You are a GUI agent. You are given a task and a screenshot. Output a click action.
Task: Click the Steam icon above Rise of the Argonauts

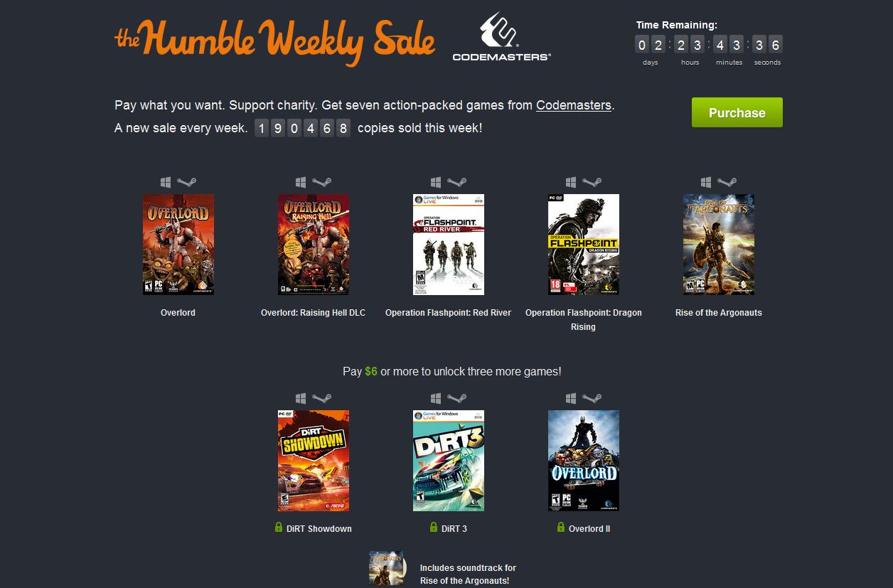[727, 183]
